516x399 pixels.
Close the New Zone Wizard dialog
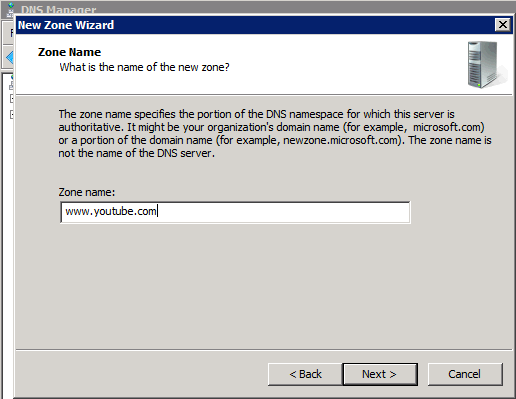[503, 25]
